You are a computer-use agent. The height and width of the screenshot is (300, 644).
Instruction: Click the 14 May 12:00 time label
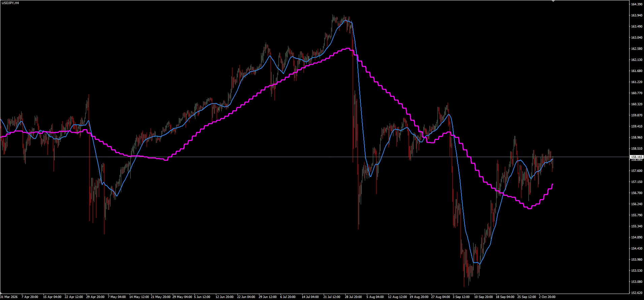(x=139, y=297)
